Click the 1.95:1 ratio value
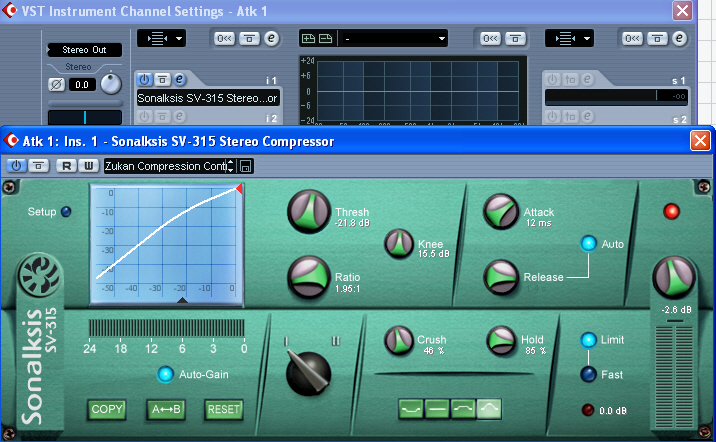Image resolution: width=716 pixels, height=442 pixels. [347, 289]
